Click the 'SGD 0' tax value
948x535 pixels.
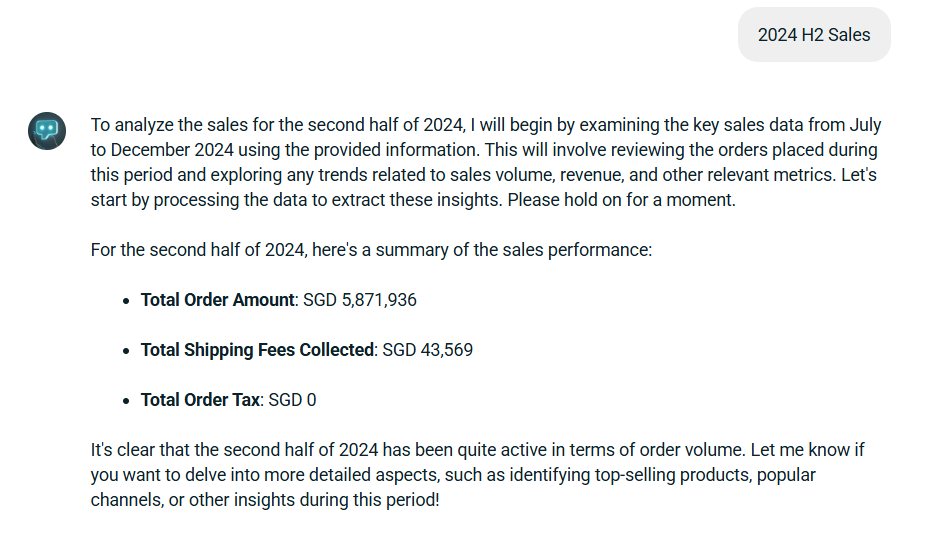pyautogui.click(x=292, y=400)
